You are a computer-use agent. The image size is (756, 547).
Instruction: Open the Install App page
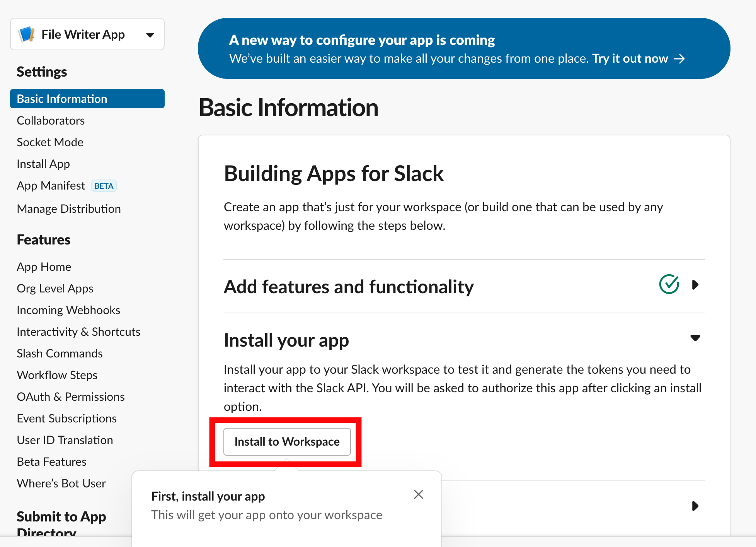(43, 164)
